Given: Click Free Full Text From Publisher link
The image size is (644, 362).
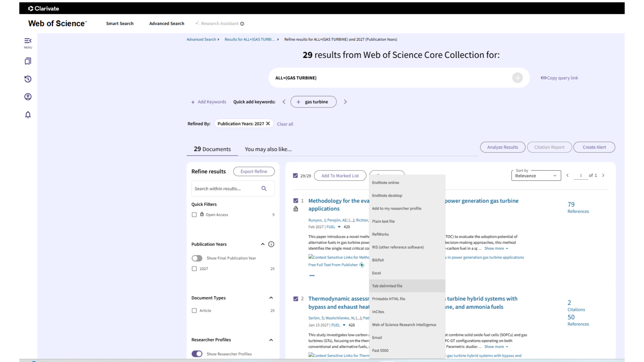Looking at the screenshot, I should pos(333,265).
